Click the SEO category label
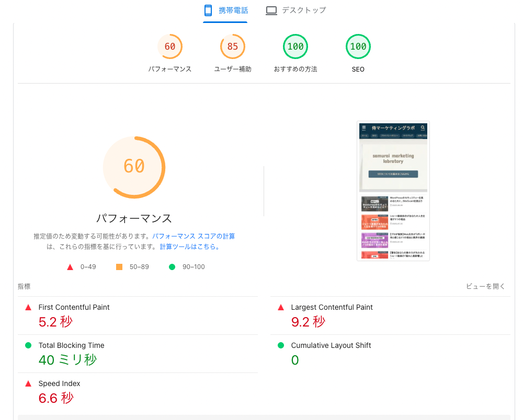This screenshot has height=420, width=523. 358,69
